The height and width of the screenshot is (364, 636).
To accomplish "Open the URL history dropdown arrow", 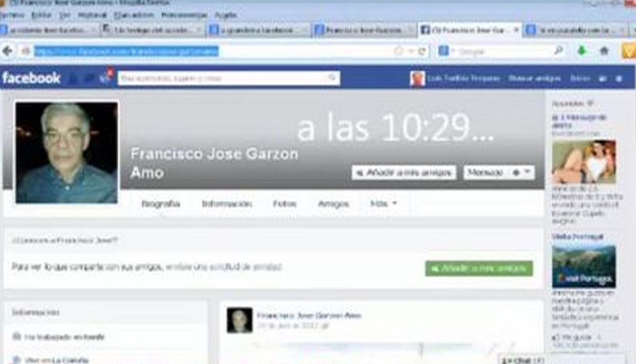I will pyautogui.click(x=410, y=51).
